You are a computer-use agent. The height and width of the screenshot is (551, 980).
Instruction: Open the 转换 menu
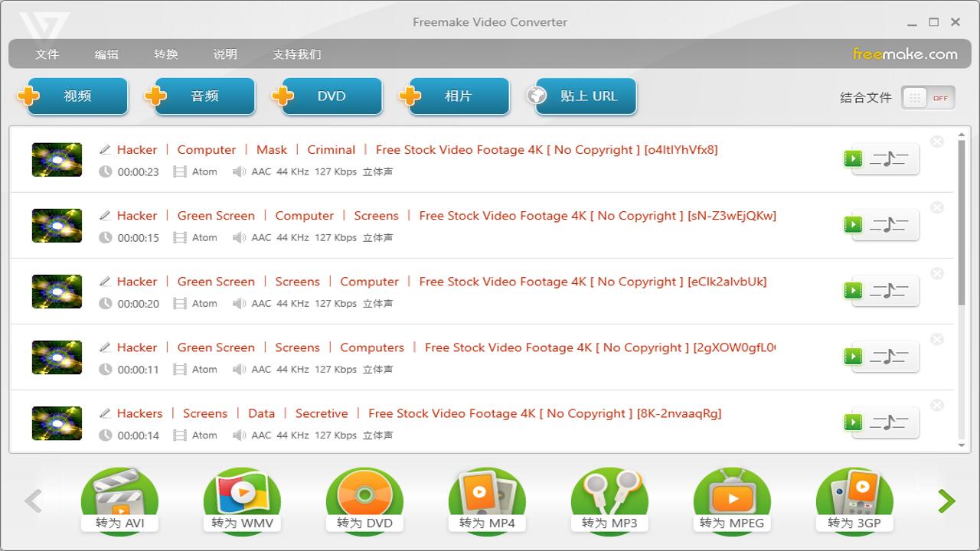pos(166,54)
